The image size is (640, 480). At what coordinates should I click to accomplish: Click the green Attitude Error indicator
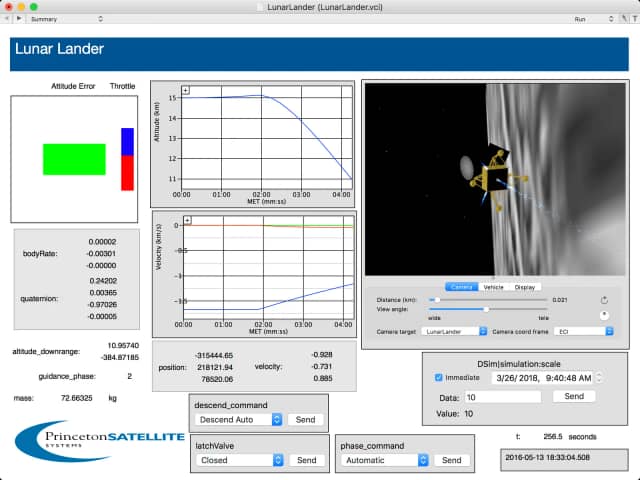click(x=74, y=159)
